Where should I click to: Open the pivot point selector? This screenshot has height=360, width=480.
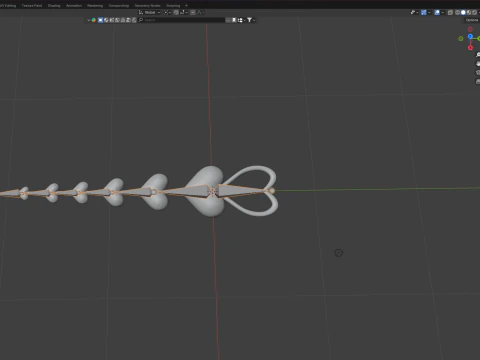[x=167, y=12]
